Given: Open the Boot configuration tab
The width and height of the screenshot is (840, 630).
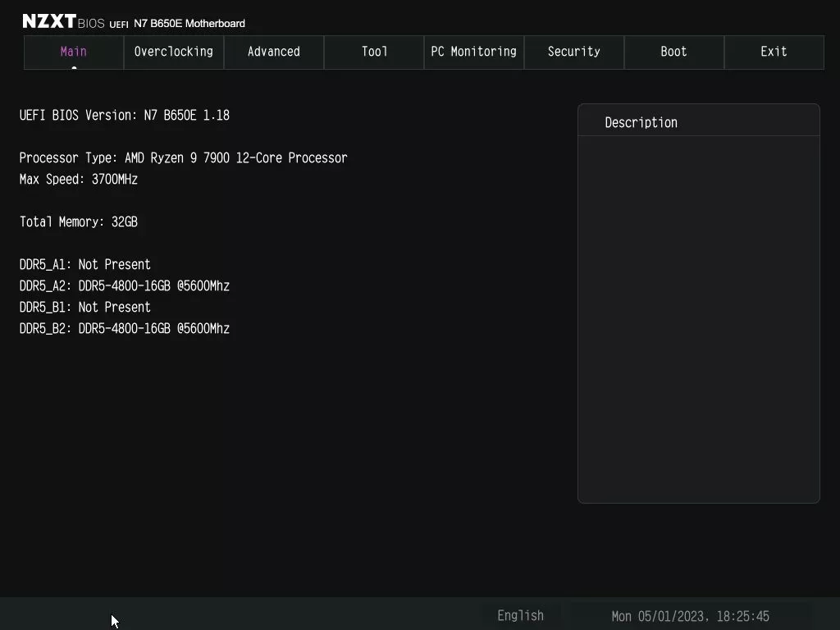Looking at the screenshot, I should [x=673, y=52].
